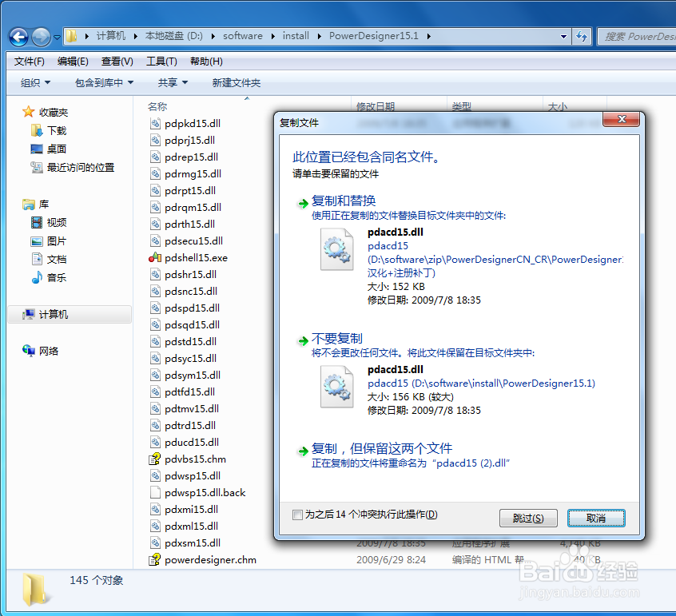Screen dimensions: 676x616
Task: Open the recent pages dropdown beside Forward
Action: click(x=57, y=38)
